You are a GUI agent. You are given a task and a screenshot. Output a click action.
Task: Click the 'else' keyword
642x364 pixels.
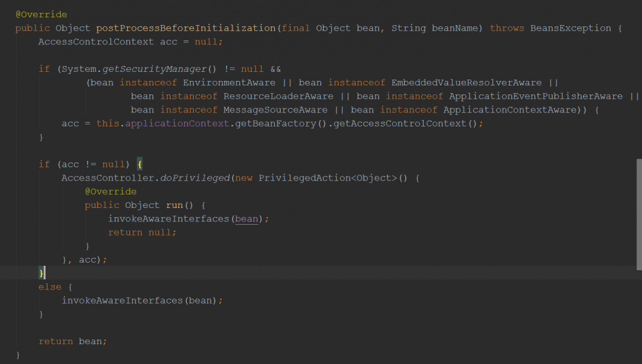pyautogui.click(x=50, y=287)
